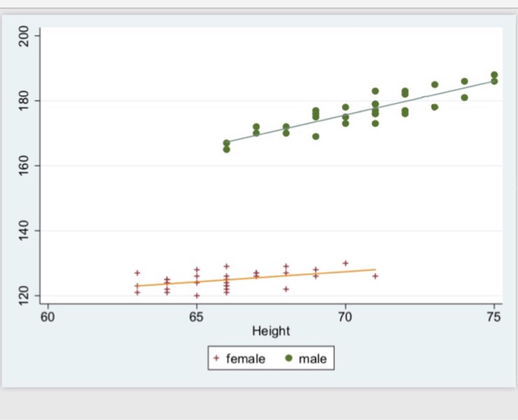Click the 160 y-axis tick label
The height and width of the screenshot is (420, 518).
coord(24,166)
